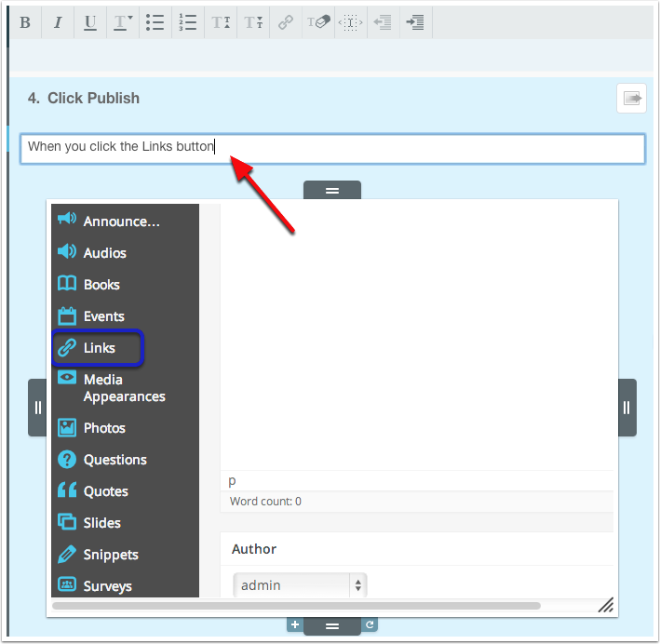Click the horizontal scrollbar in the screenshot
Viewport: 660px width, 644px height.
tap(296, 606)
